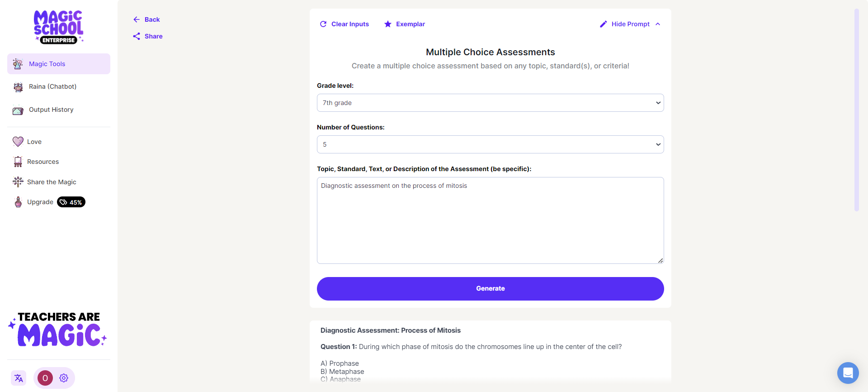The image size is (868, 392).
Task: Open settings gear icon
Action: pos(64,378)
